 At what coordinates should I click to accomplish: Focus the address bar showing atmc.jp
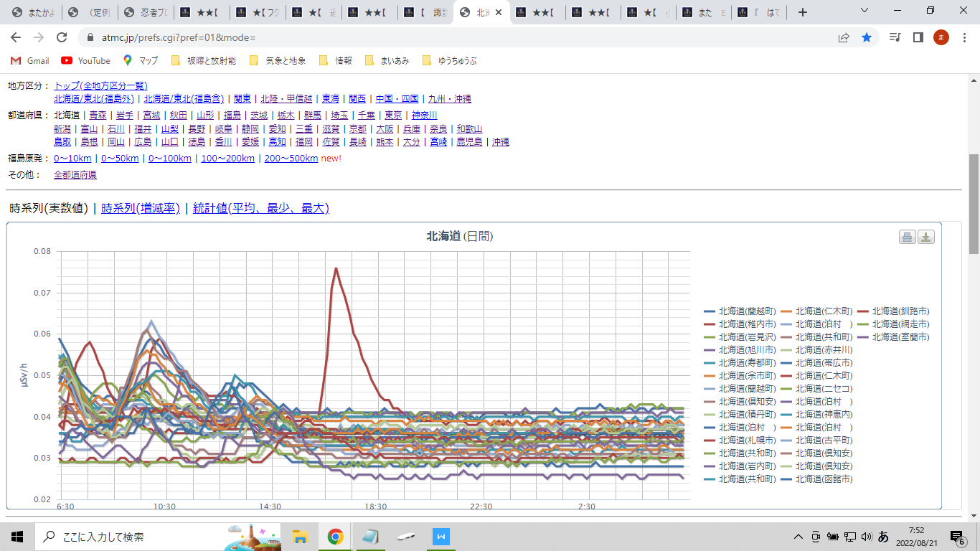(459, 37)
